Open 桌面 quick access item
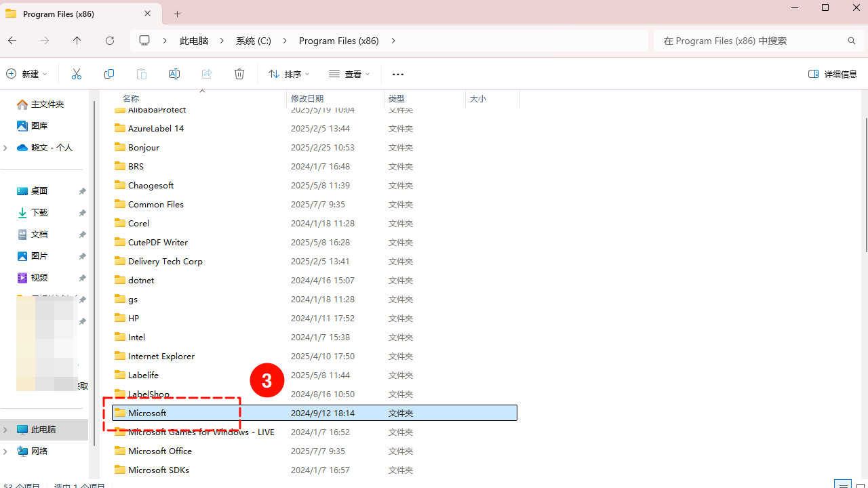This screenshot has height=488, width=868. (33, 190)
